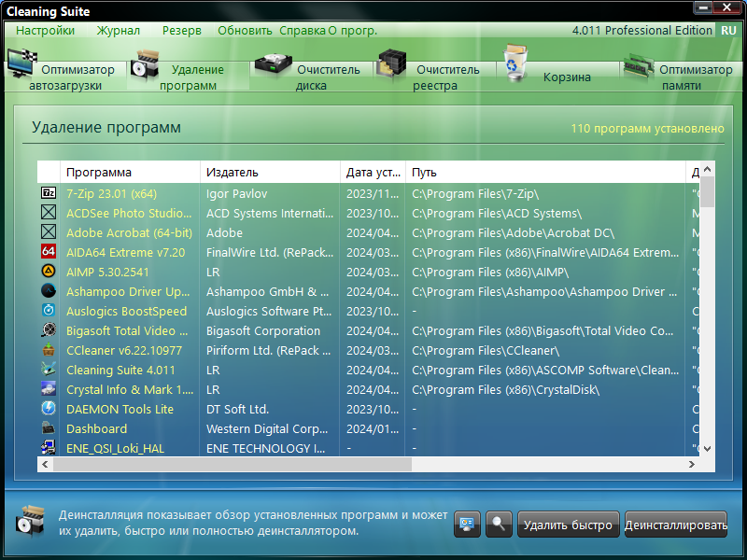Click path C:\Program Files\CCleaner\ cell
Viewport: 747px width, 560px height.
point(486,350)
